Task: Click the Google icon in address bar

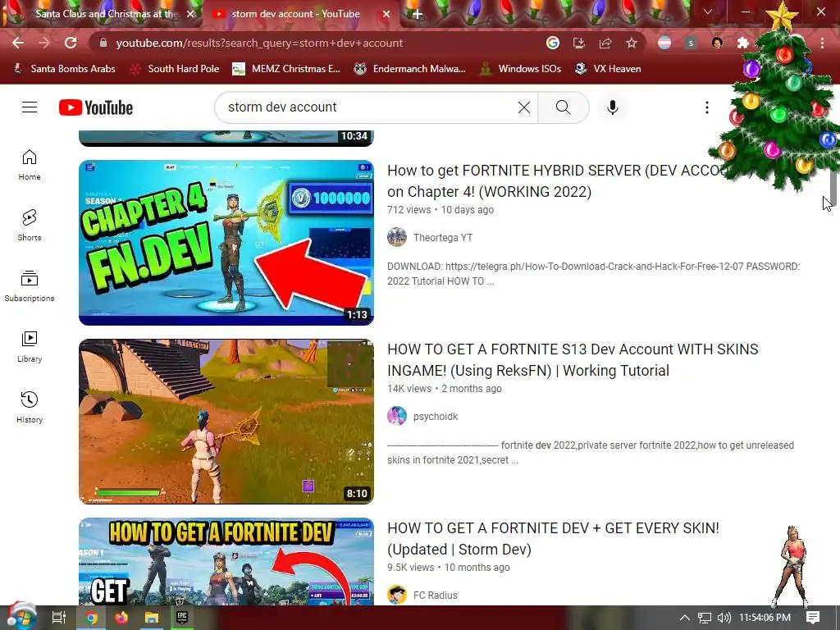Action: pos(553,43)
